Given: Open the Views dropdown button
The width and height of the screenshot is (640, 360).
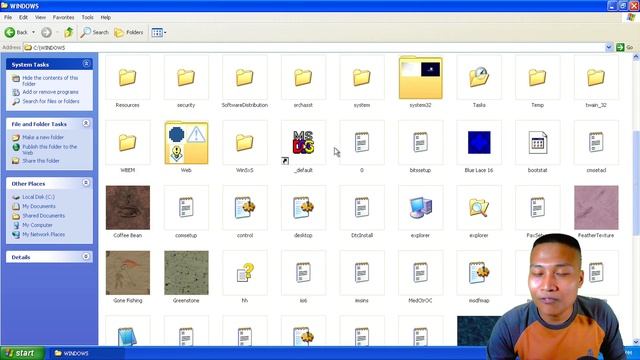Looking at the screenshot, I should click(158, 32).
